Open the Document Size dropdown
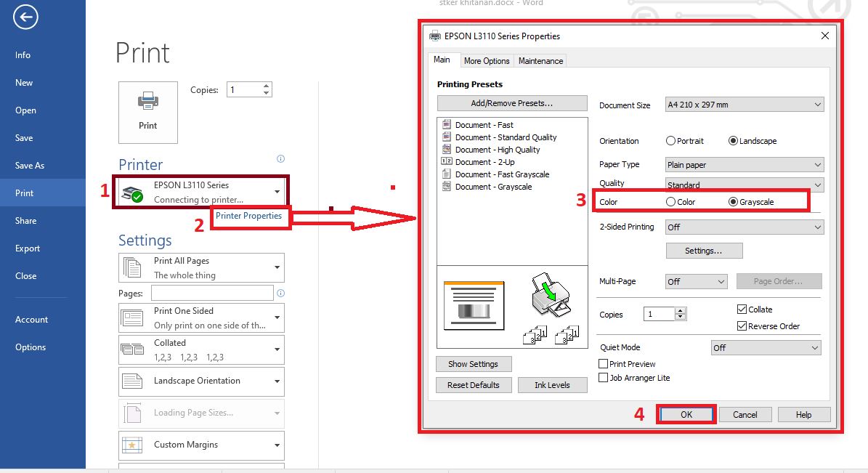Image resolution: width=868 pixels, height=473 pixels. [745, 105]
